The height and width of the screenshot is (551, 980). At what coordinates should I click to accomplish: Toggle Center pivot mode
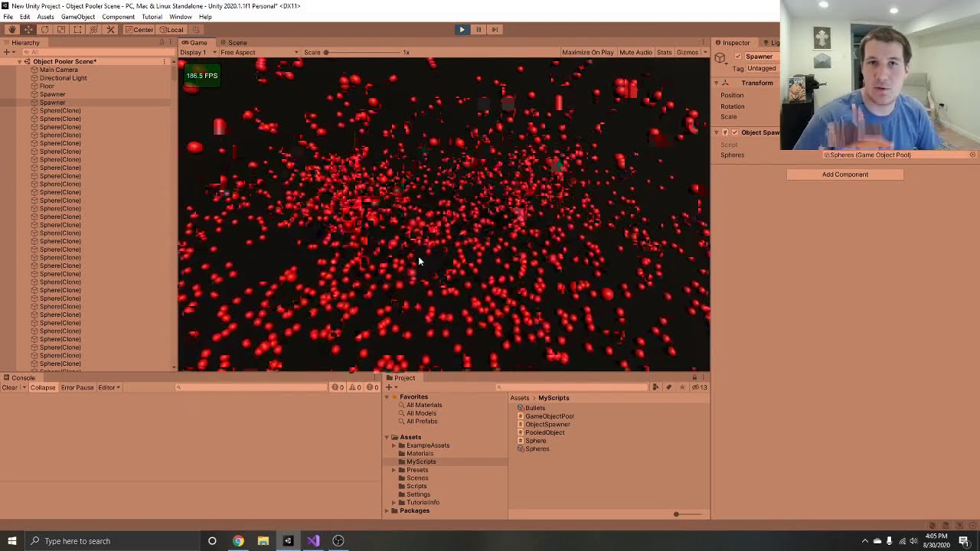pyautogui.click(x=139, y=30)
